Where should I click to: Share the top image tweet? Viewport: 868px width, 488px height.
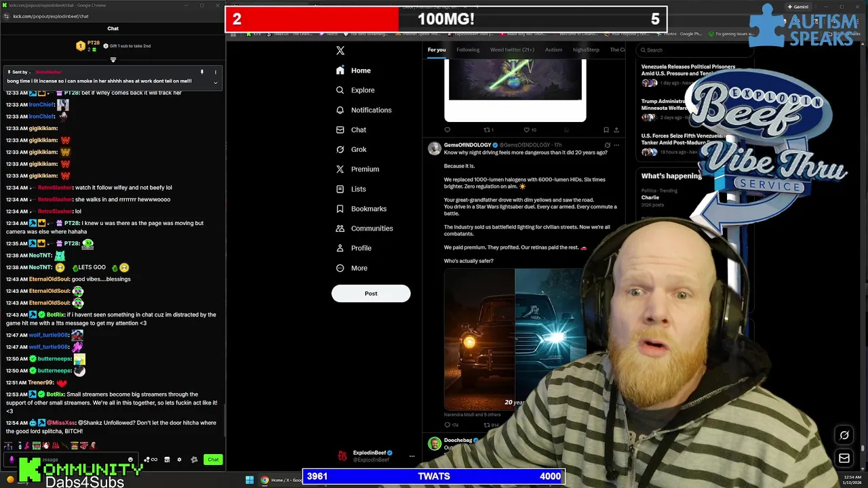[x=616, y=129]
